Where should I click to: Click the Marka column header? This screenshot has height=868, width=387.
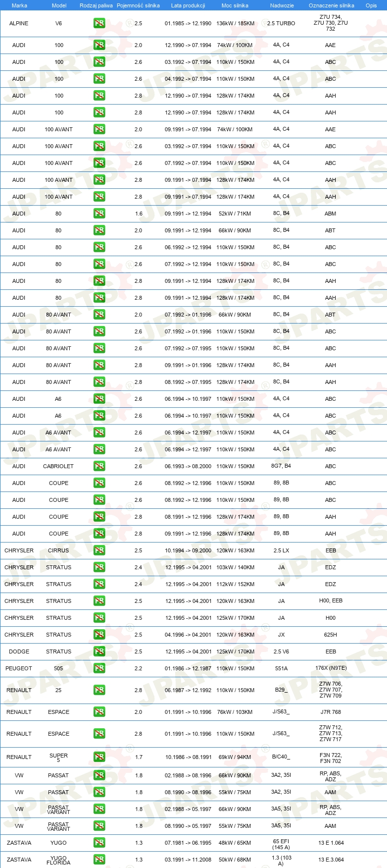click(x=19, y=5)
